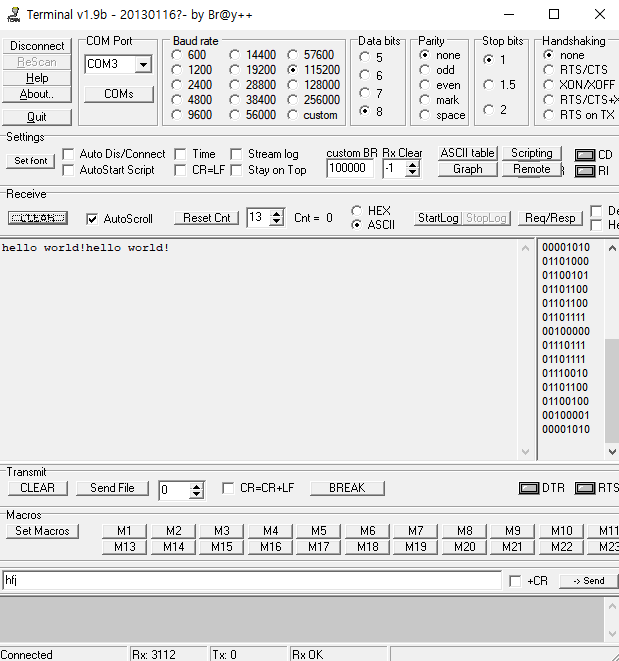Open Set Macros dialog

[42, 531]
